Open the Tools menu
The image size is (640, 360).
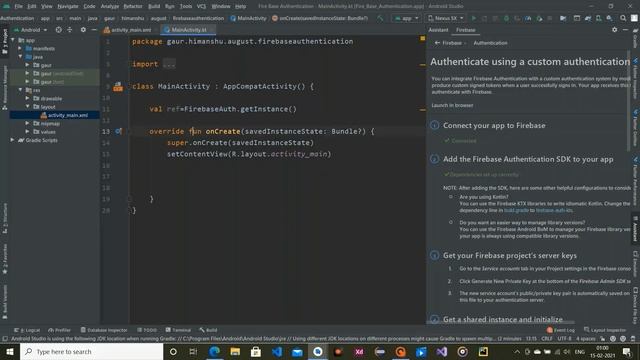(186, 6)
